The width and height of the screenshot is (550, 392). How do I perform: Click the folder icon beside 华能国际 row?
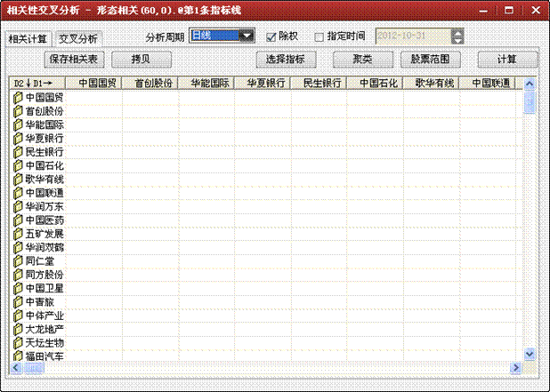[x=18, y=124]
